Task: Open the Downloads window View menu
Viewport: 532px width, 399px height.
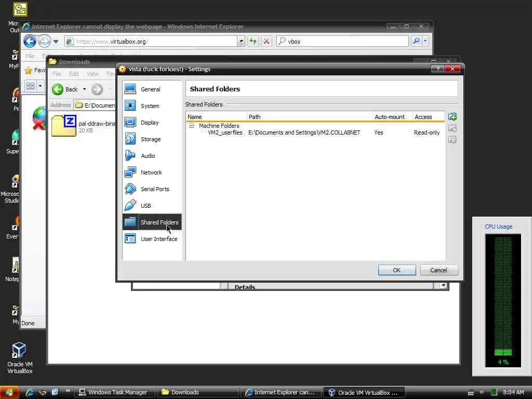Action: click(x=92, y=74)
